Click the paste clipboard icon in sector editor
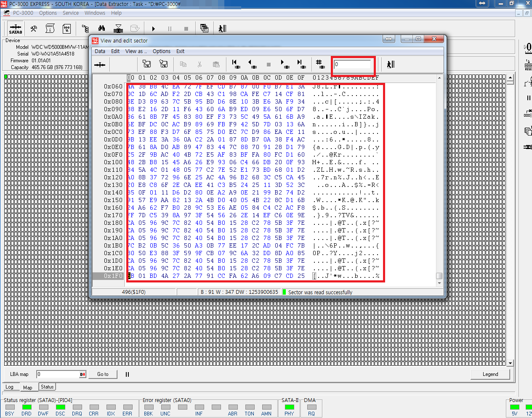 (x=216, y=64)
